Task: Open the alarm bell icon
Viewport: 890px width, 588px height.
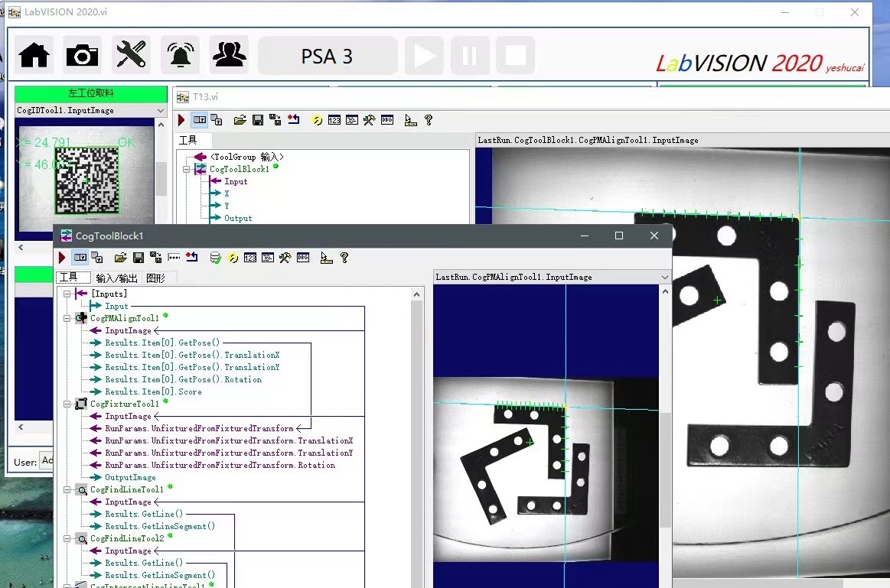Action: click(181, 54)
